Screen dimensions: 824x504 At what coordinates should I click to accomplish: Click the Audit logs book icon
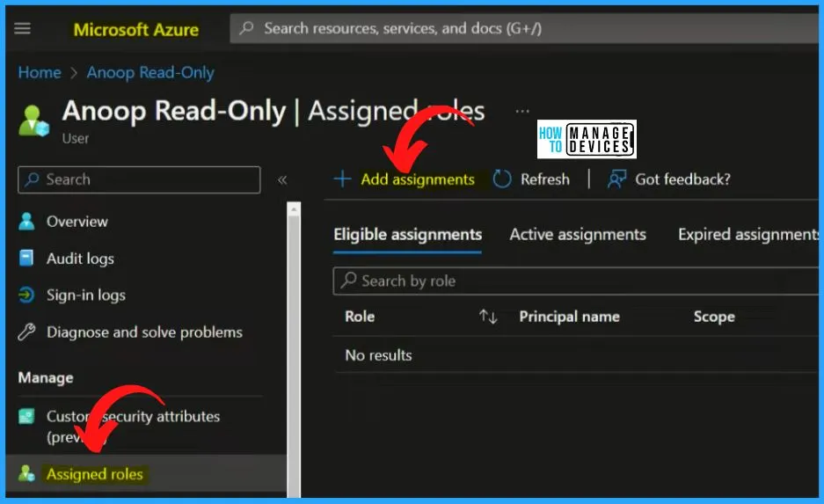(26, 258)
